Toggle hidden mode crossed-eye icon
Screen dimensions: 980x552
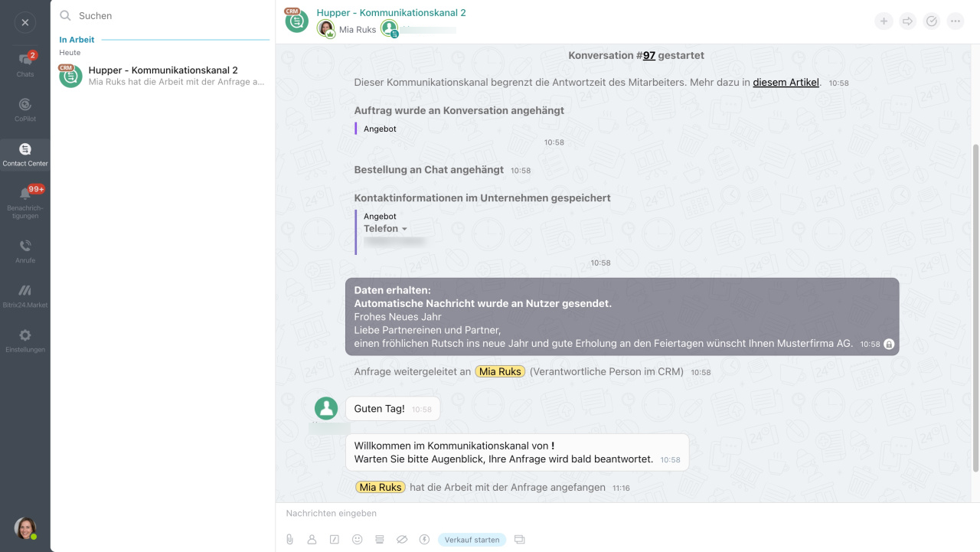pos(402,540)
